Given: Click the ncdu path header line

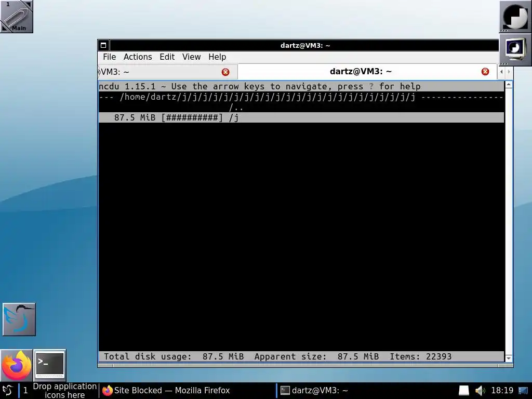Looking at the screenshot, I should pos(301,97).
